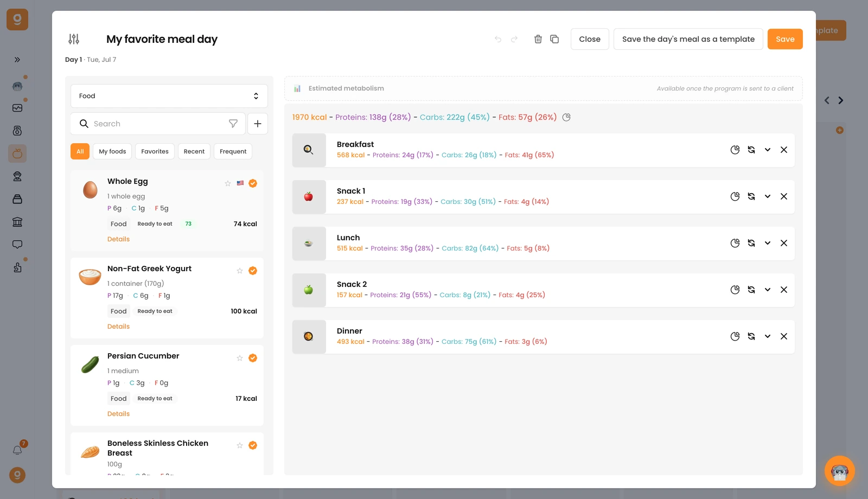The image size is (868, 499).
Task: Open macro pie chart for Snack 2
Action: pos(735,290)
